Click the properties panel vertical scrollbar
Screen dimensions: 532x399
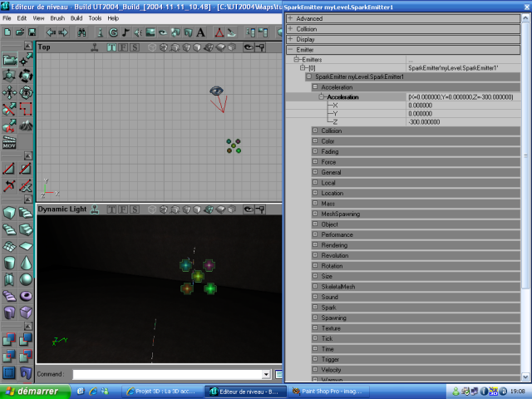click(525, 166)
